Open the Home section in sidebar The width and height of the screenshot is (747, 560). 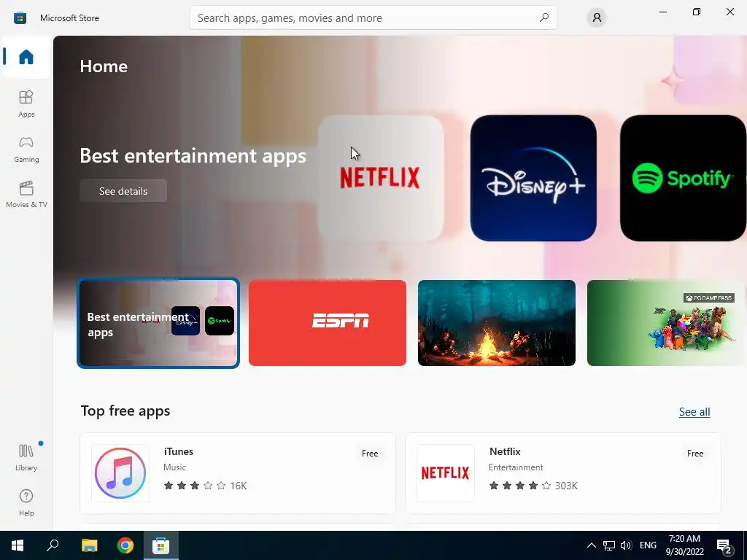point(26,57)
